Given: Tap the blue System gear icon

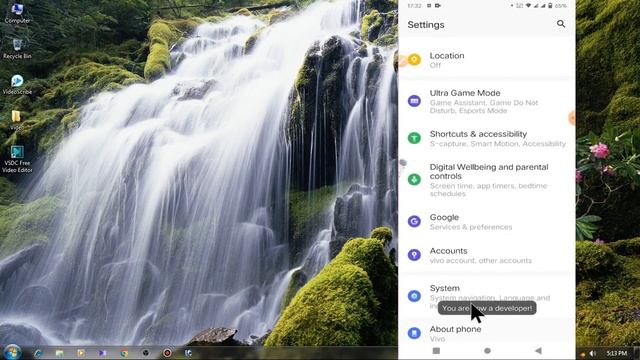Looking at the screenshot, I should point(414,296).
